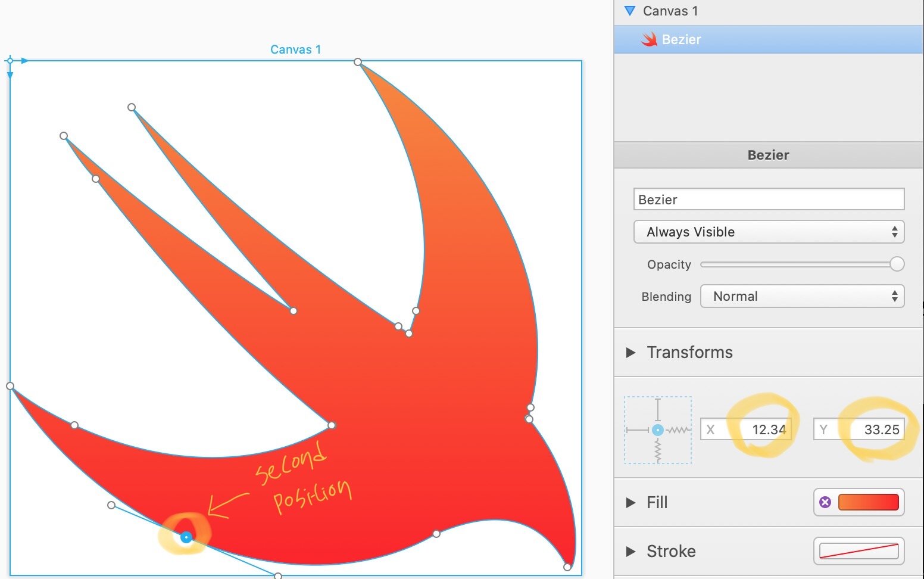Select the highlighted blue bezier anchor point
This screenshot has width=924, height=579.
(x=186, y=537)
